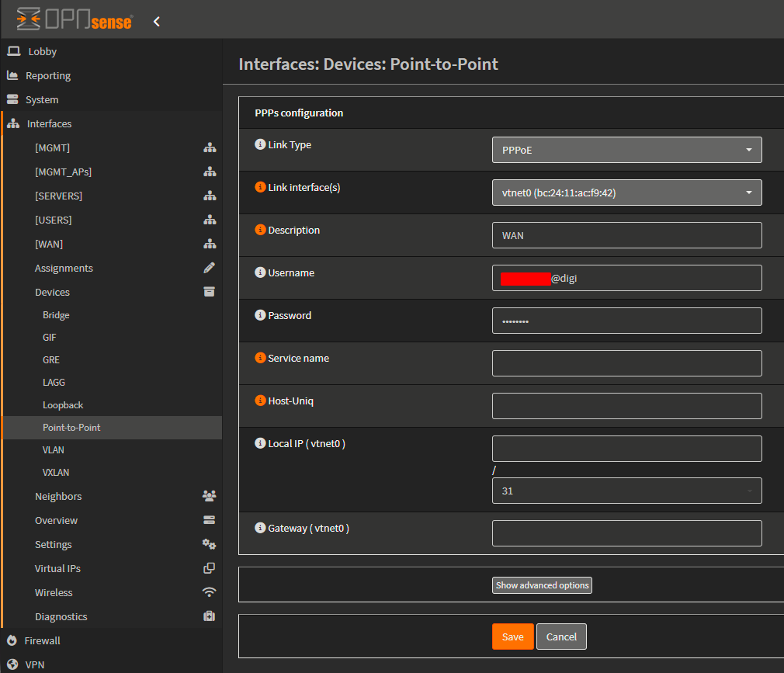Click Show advanced options button

click(542, 585)
